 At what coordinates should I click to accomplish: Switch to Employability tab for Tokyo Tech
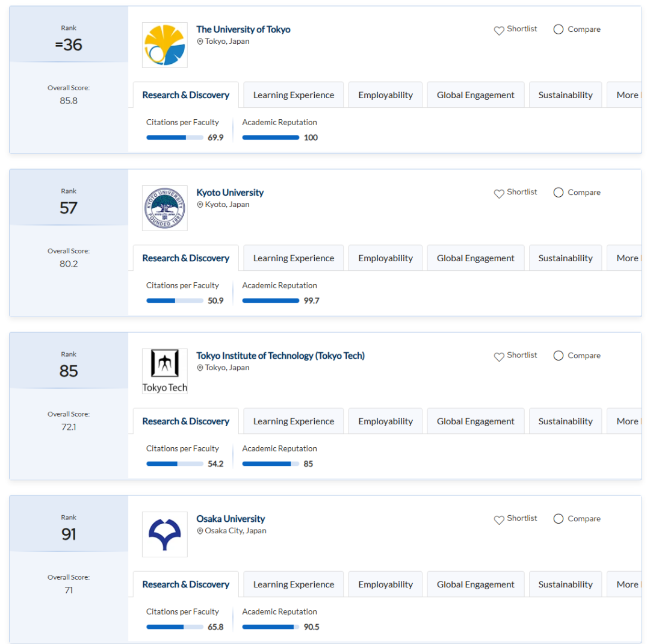[x=386, y=421]
